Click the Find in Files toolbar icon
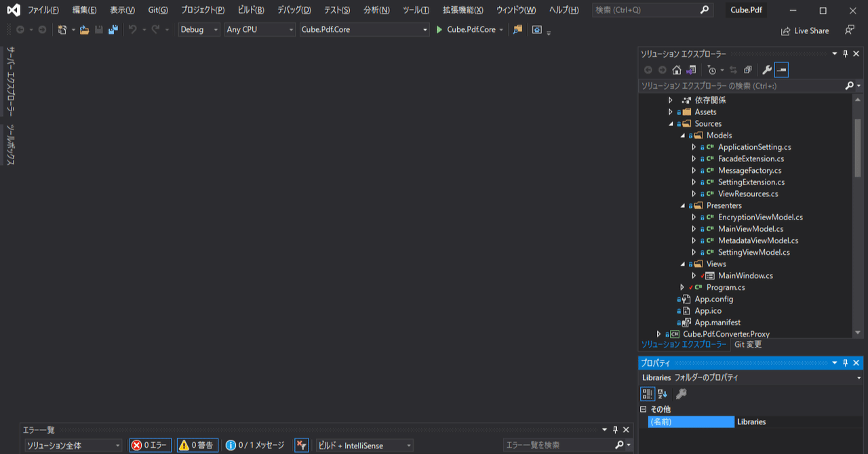This screenshot has width=868, height=454. pyautogui.click(x=518, y=30)
